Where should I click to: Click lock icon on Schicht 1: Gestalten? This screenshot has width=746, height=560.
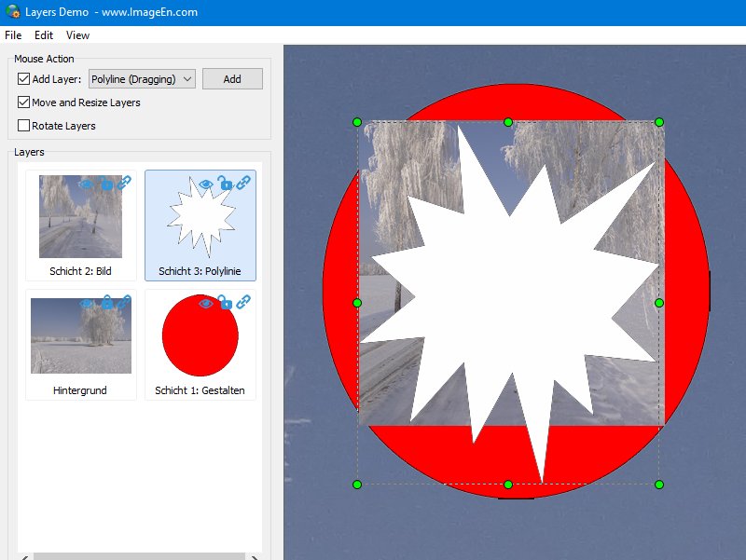click(226, 302)
